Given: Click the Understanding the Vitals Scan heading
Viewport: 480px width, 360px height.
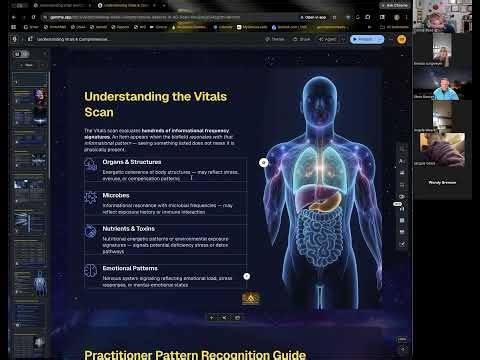Looking at the screenshot, I should (x=155, y=104).
